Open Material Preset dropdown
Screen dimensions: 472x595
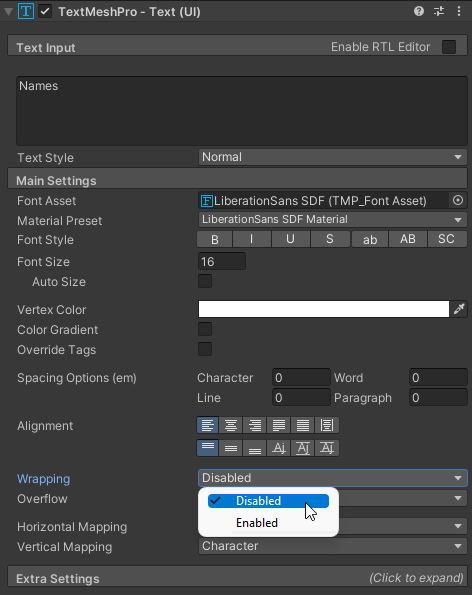(x=332, y=220)
